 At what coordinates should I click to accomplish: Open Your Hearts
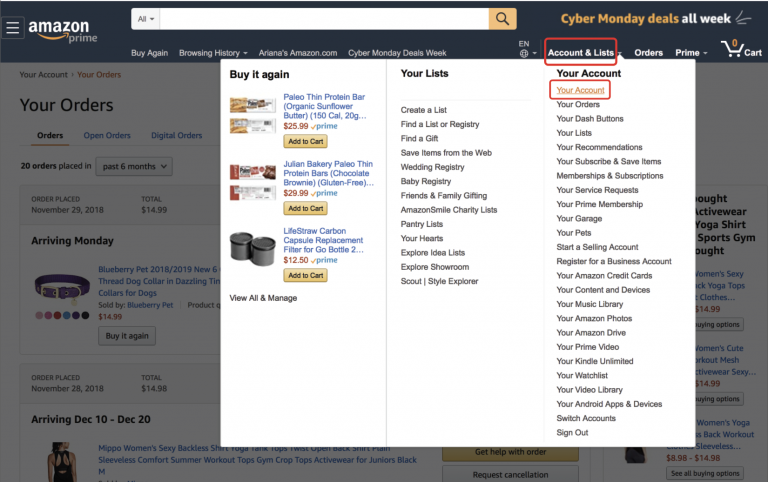pyautogui.click(x=422, y=238)
